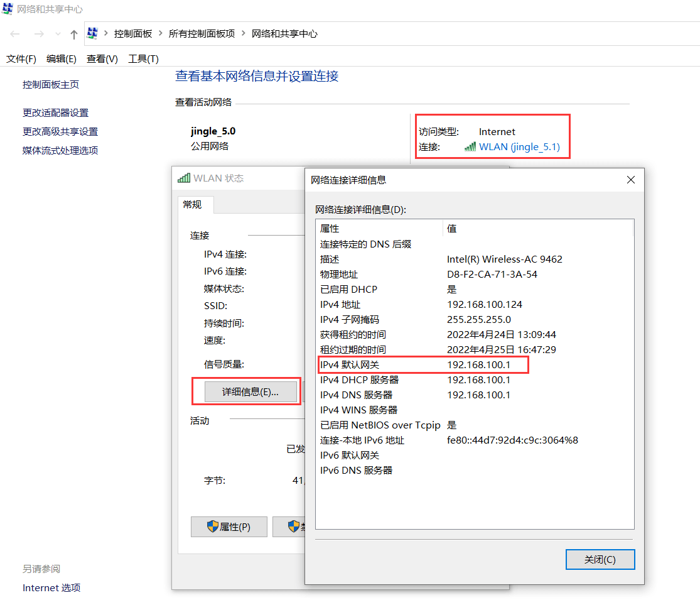
Task: Click the up arrow in the address bar
Action: (x=73, y=33)
